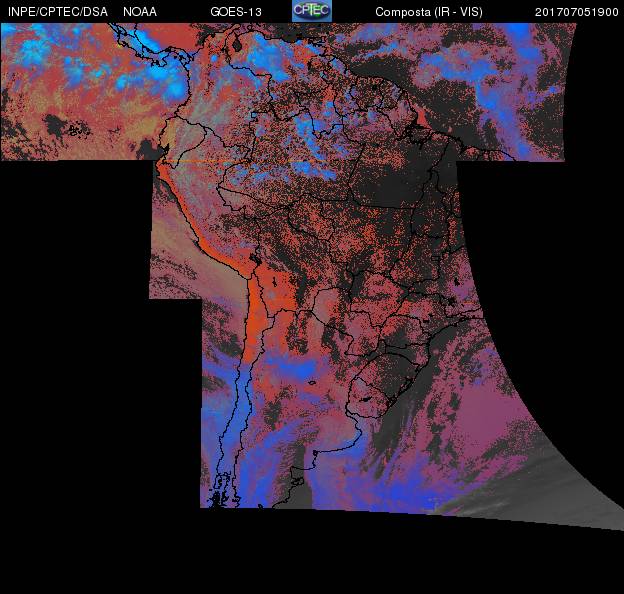The height and width of the screenshot is (594, 624).
Task: Click the Composta (IR - VIS) title
Action: (x=429, y=12)
